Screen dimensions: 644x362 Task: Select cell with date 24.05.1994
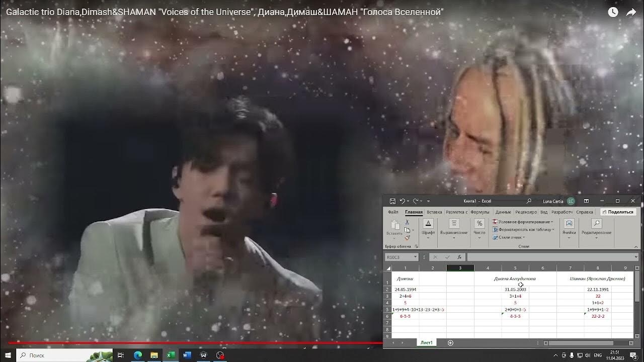[x=405, y=290]
